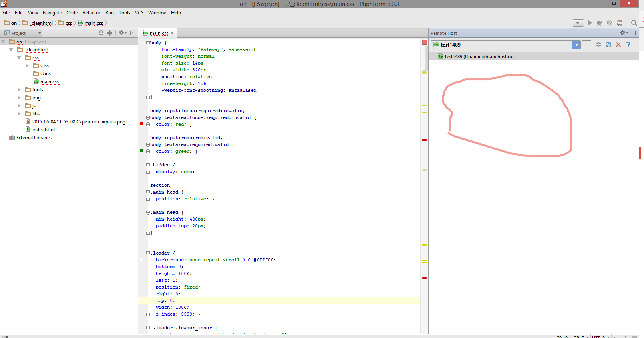Viewport: 644px width, 338px height.
Task: Open the ellipsis deployment options button
Action: (587, 45)
